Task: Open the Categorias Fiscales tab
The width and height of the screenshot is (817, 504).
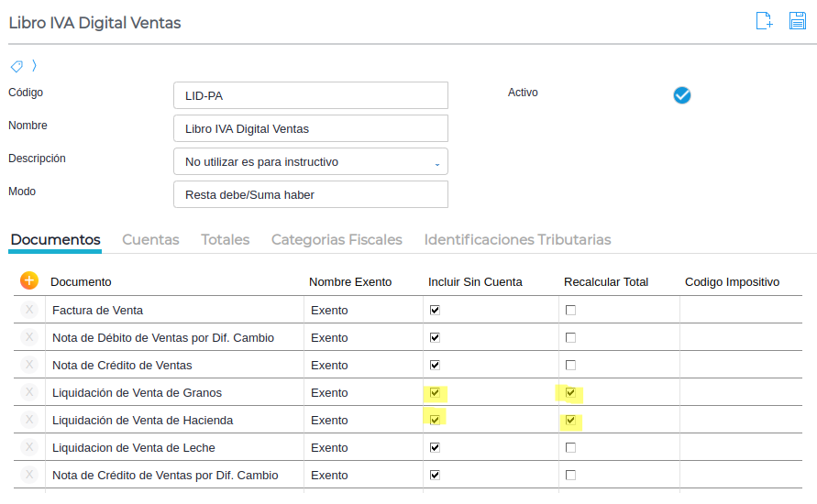Action: pyautogui.click(x=337, y=239)
